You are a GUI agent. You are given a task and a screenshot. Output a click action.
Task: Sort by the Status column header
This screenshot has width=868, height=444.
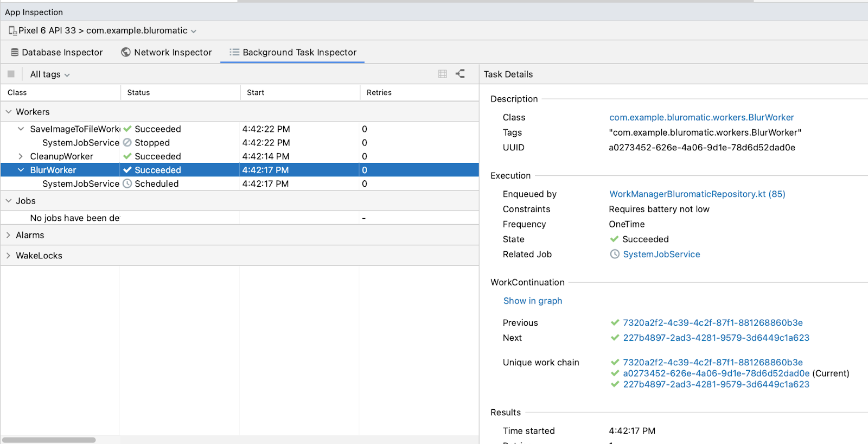[x=138, y=93]
